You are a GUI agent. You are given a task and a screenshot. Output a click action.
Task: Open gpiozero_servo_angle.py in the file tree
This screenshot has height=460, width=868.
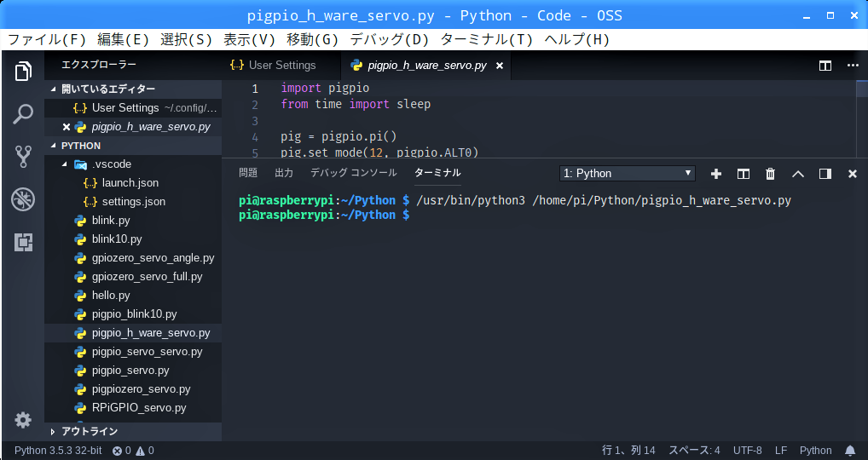click(153, 258)
